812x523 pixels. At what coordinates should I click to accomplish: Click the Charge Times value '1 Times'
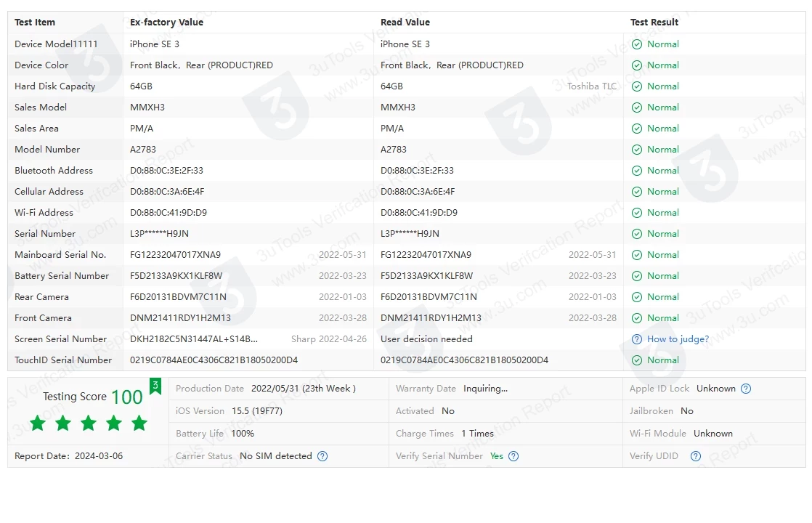tap(477, 434)
